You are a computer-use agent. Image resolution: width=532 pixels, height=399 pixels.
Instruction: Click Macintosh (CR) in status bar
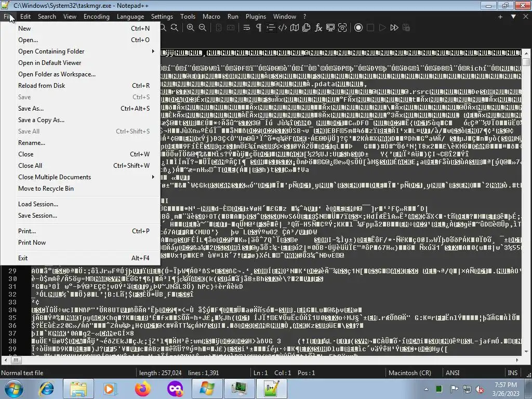tap(409, 373)
